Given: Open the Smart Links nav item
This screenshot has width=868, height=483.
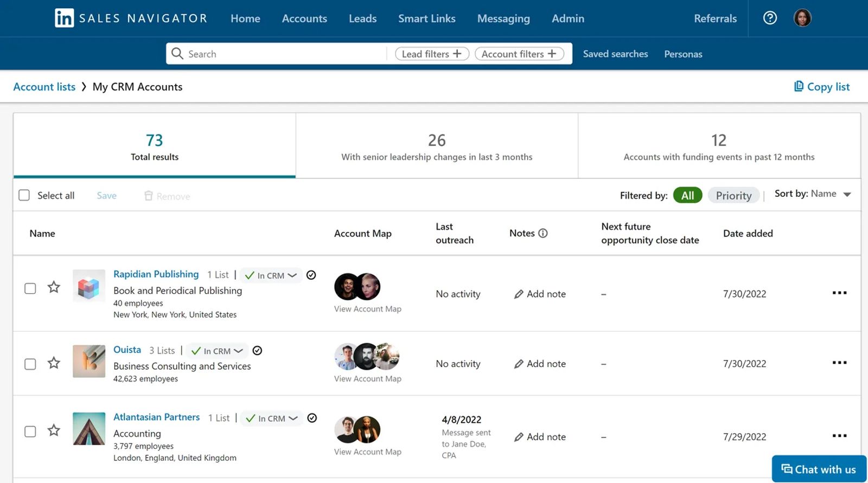Looking at the screenshot, I should [427, 18].
